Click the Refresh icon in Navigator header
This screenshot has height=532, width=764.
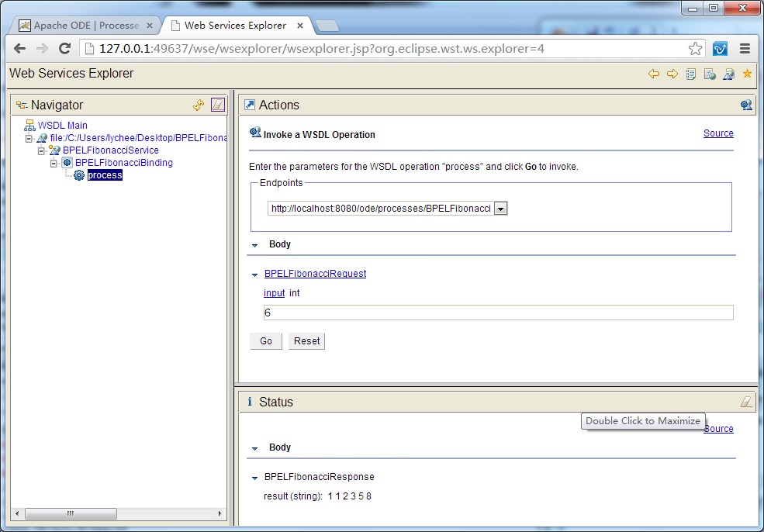[x=199, y=105]
